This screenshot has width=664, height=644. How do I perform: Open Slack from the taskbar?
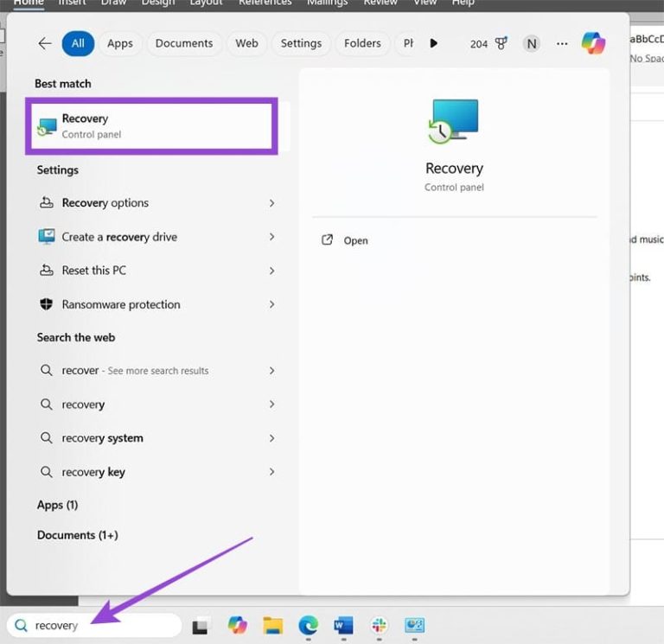[x=379, y=625]
